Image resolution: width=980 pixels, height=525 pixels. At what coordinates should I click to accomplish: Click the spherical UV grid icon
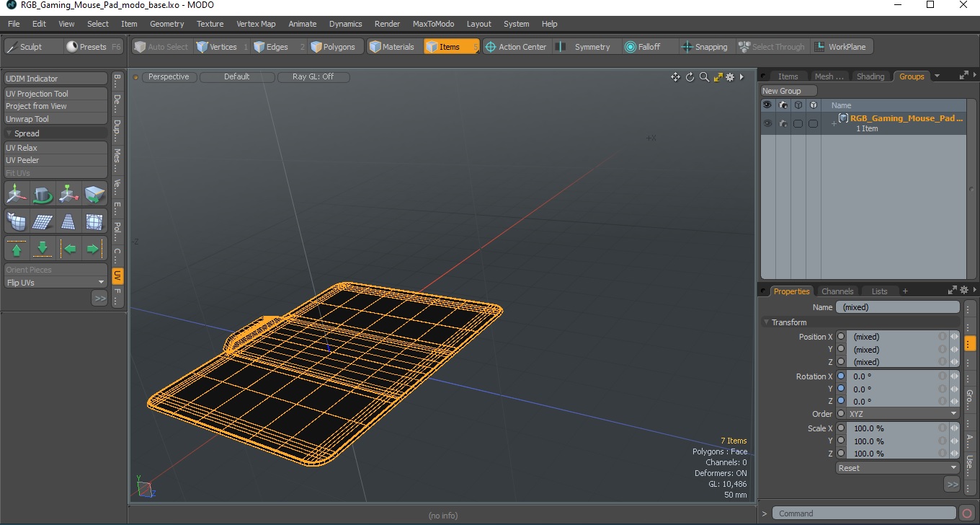[x=94, y=221]
